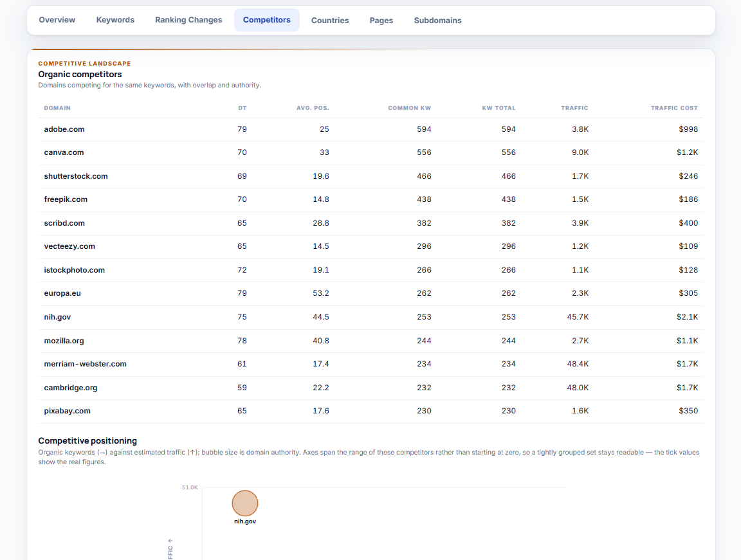
Task: Click the merriam-webster.com domain
Action: click(85, 364)
